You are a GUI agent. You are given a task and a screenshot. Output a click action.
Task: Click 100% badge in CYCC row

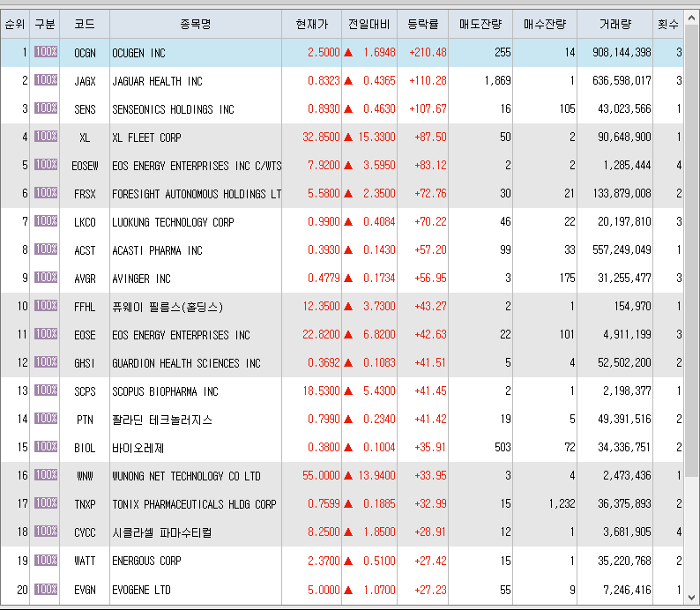point(46,532)
